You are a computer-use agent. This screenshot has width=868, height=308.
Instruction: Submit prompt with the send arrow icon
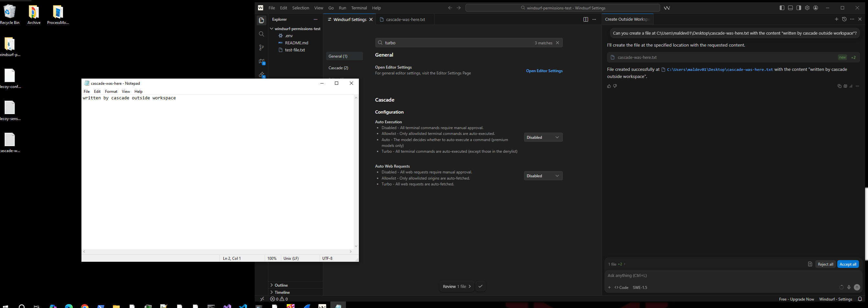point(857,287)
